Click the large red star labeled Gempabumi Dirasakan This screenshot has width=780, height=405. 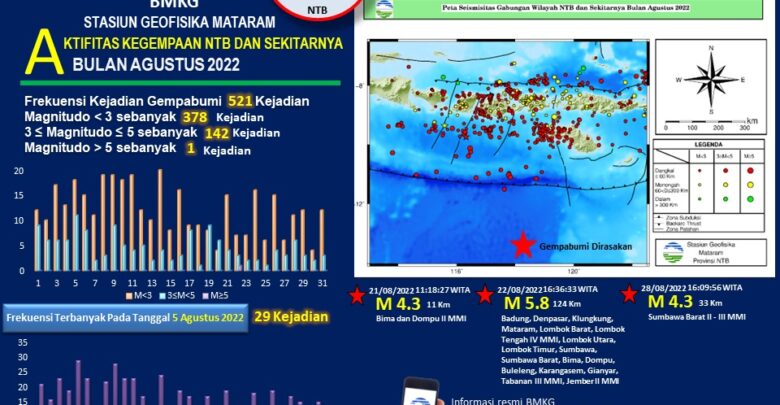(523, 245)
